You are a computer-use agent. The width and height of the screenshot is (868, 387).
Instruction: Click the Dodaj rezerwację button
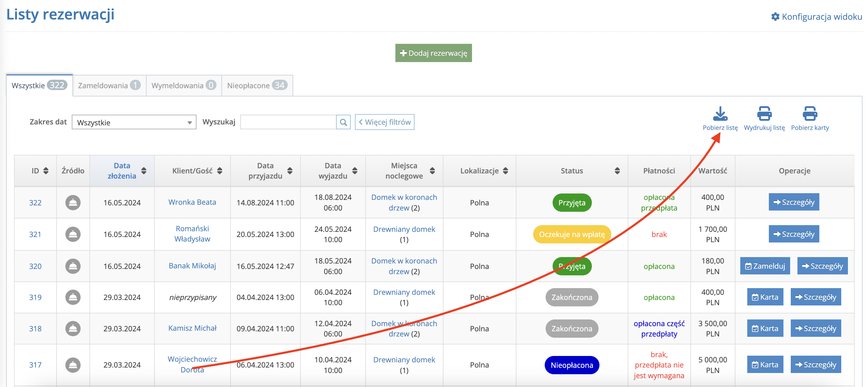[433, 53]
